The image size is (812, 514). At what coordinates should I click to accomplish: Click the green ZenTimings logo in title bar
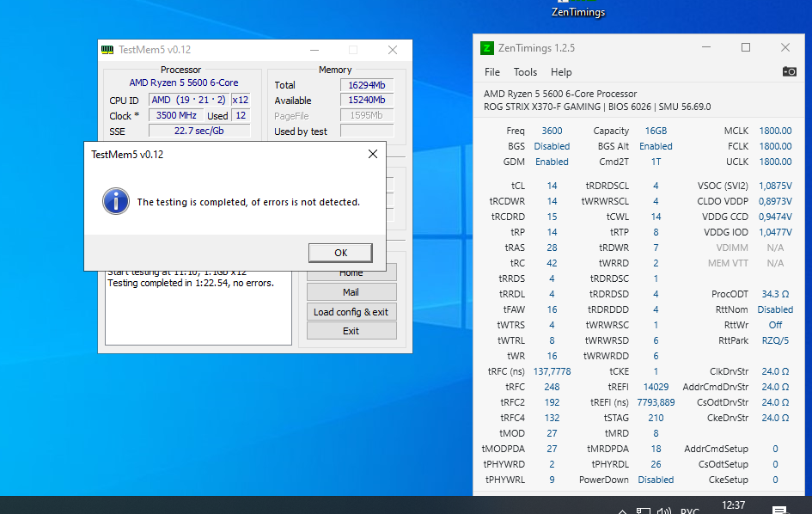[x=487, y=48]
